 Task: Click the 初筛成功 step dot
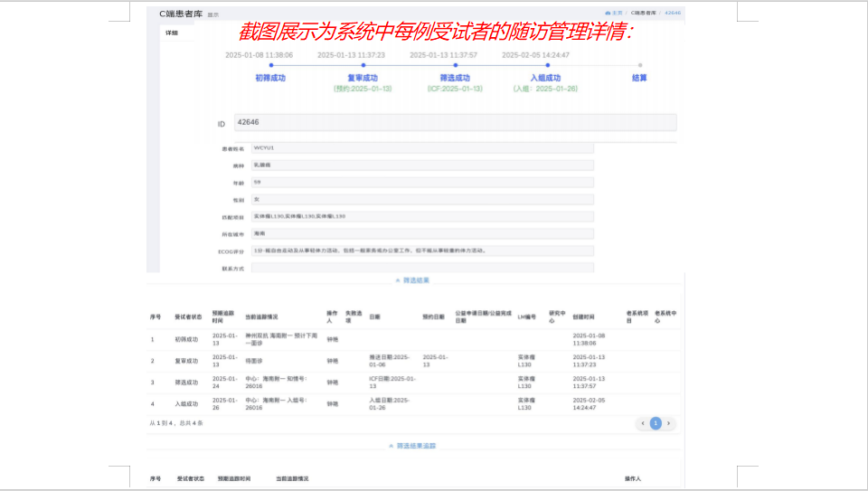pos(270,65)
